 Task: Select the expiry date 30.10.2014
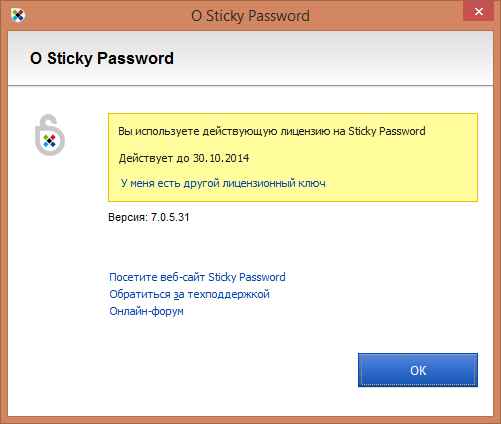click(x=221, y=158)
